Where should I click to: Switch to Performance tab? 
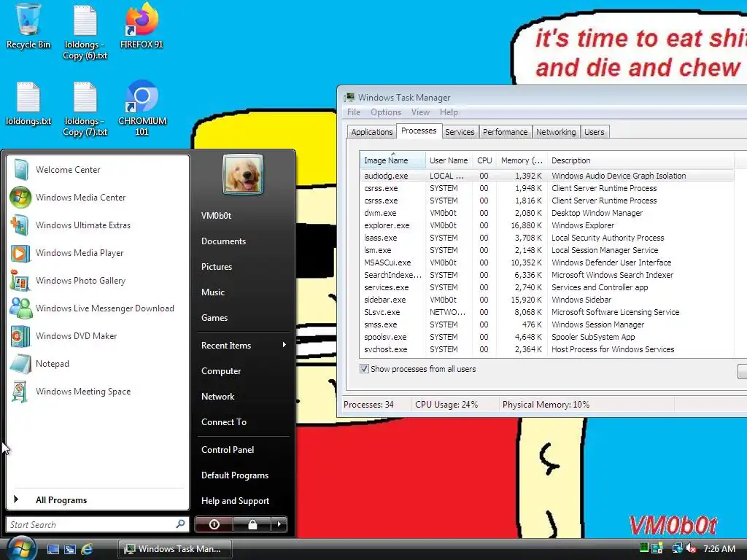[505, 132]
